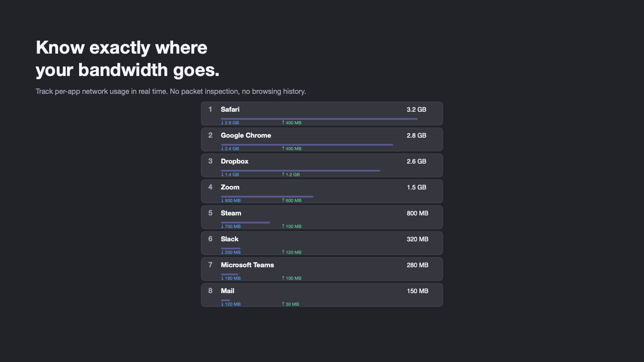Click Google Chrome's 2.8 GB total
644x362 pixels.
[x=416, y=135]
